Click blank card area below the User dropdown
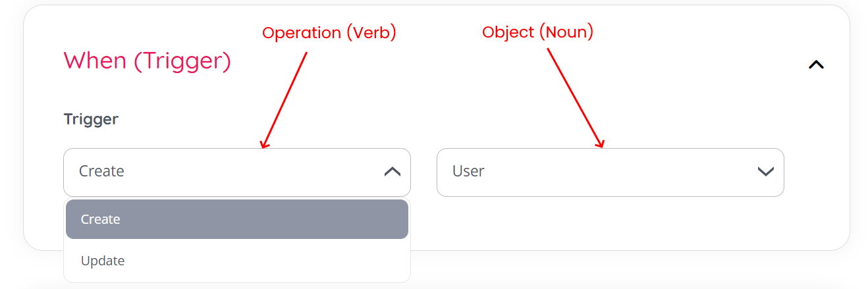Screen dimensions: 868x289 [610, 223]
